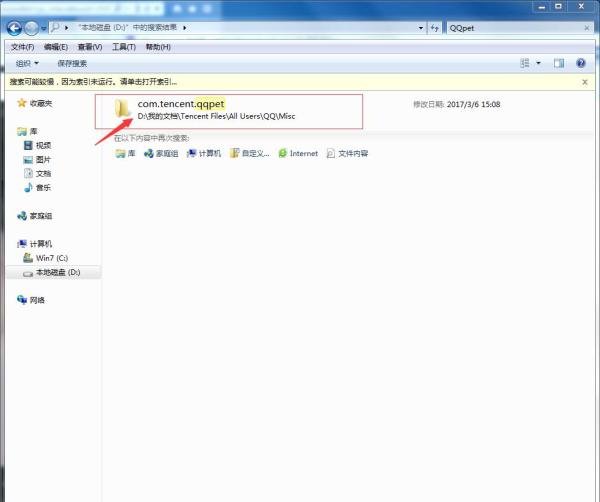Select the com.tencent.qqpet folder icon
600x502 pixels.
(122, 108)
